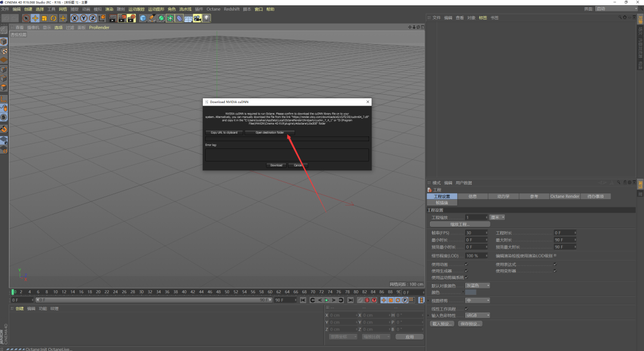Toggle the 使用动画 checkbox
This screenshot has height=351, width=644.
466,265
